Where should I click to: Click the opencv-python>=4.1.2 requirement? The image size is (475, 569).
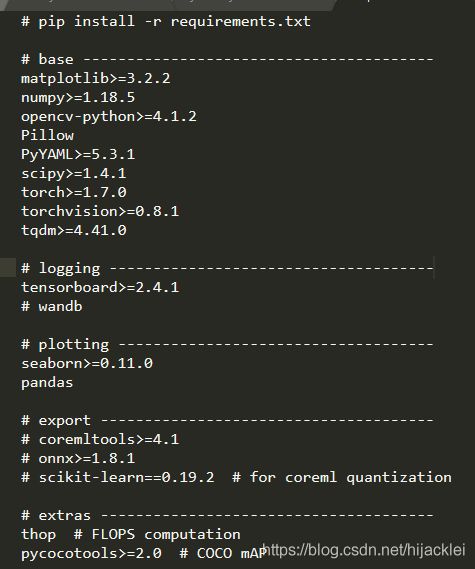pyautogui.click(x=109, y=116)
